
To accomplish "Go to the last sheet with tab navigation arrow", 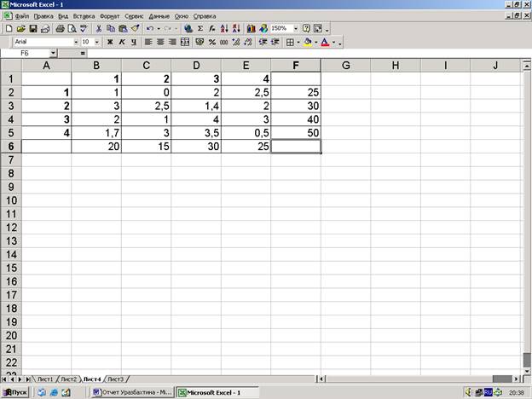I will (28, 379).
